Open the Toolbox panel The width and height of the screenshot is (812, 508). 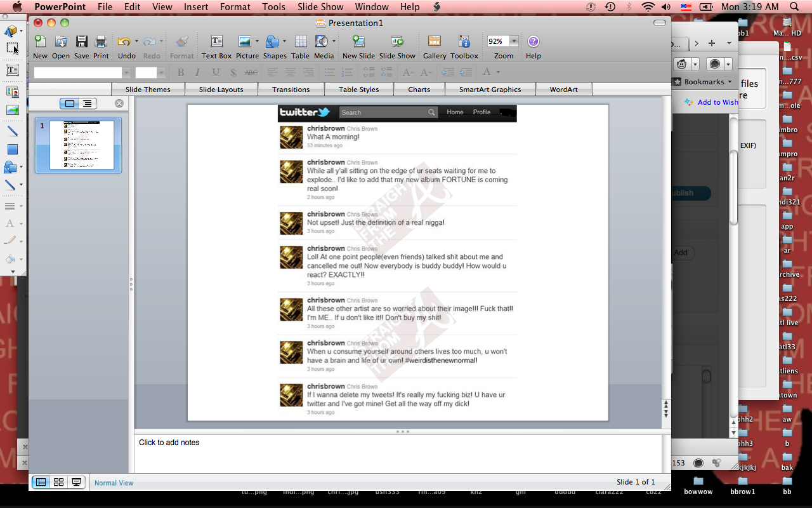(x=464, y=42)
